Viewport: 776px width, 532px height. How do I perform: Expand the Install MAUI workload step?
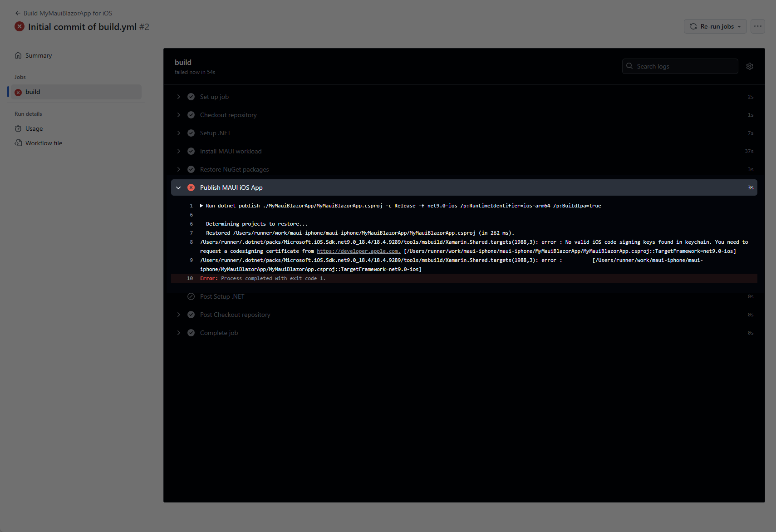pos(178,151)
